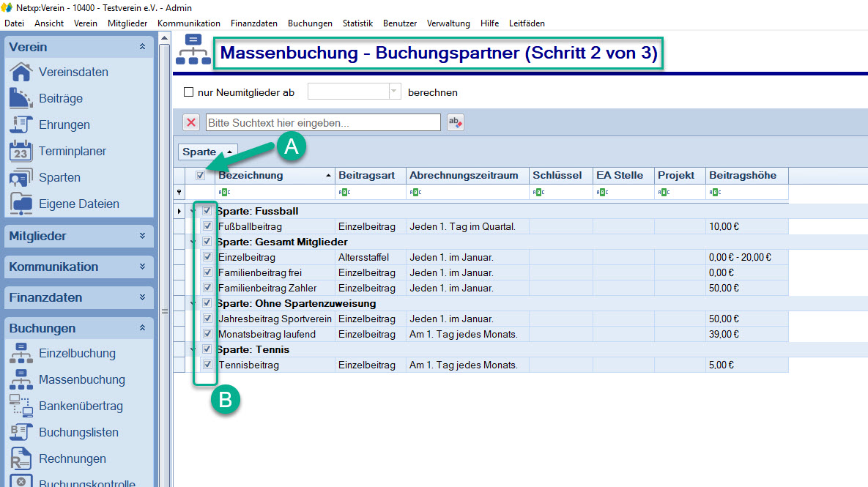Click the berechnen label
The height and width of the screenshot is (487, 868).
[433, 92]
